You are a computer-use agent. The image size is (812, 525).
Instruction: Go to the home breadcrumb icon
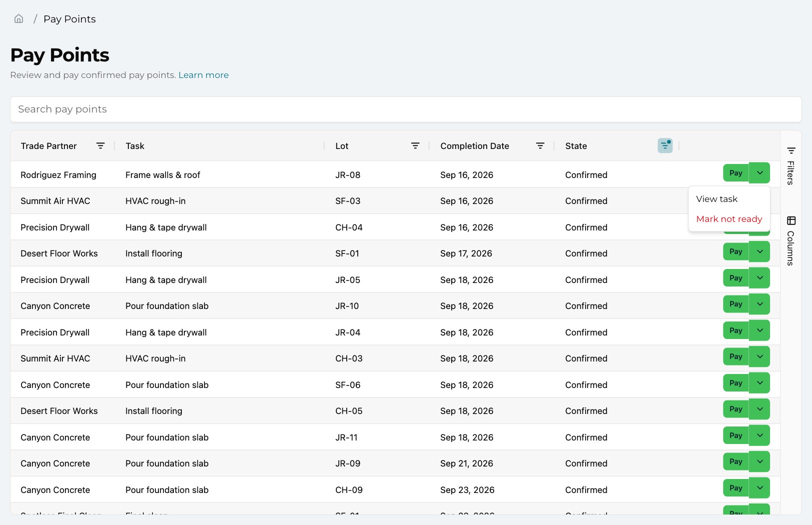point(19,19)
